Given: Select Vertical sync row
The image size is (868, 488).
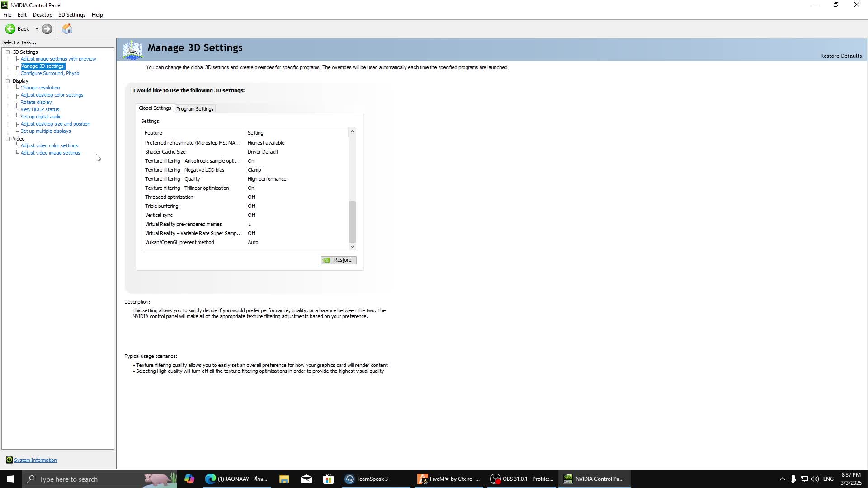Looking at the screenshot, I should click(x=245, y=215).
